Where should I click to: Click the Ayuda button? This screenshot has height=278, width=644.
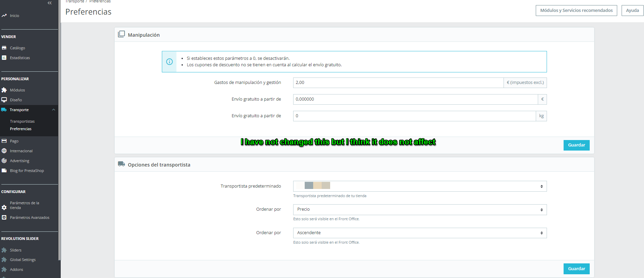point(632,11)
